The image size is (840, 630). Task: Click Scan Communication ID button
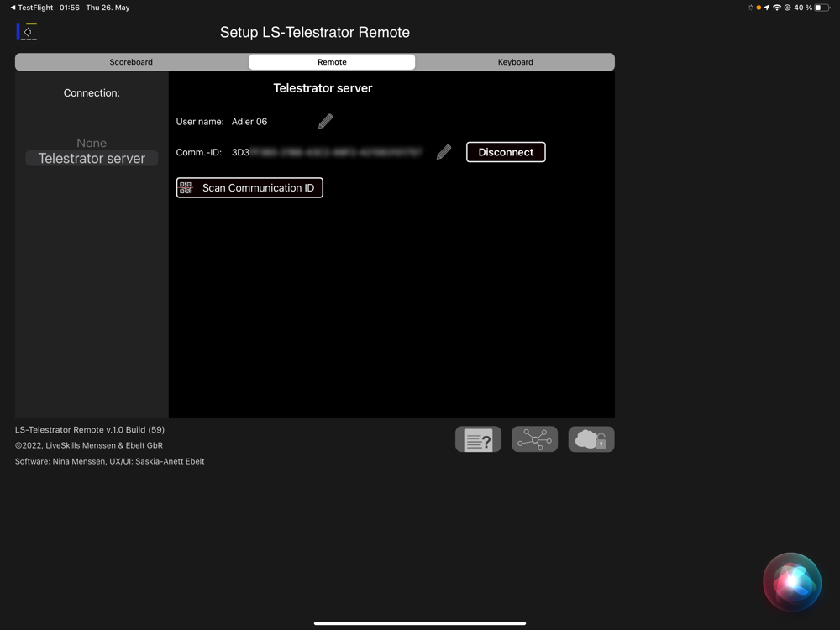coord(249,188)
